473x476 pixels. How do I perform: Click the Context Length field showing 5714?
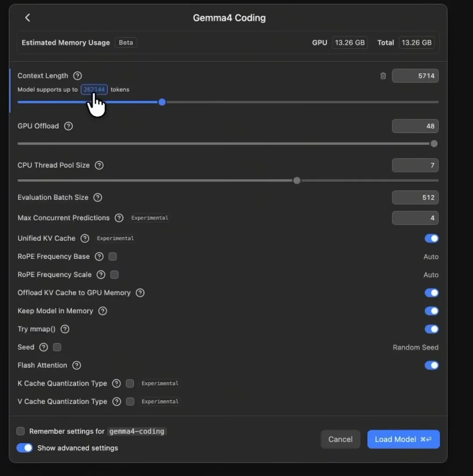coord(415,76)
